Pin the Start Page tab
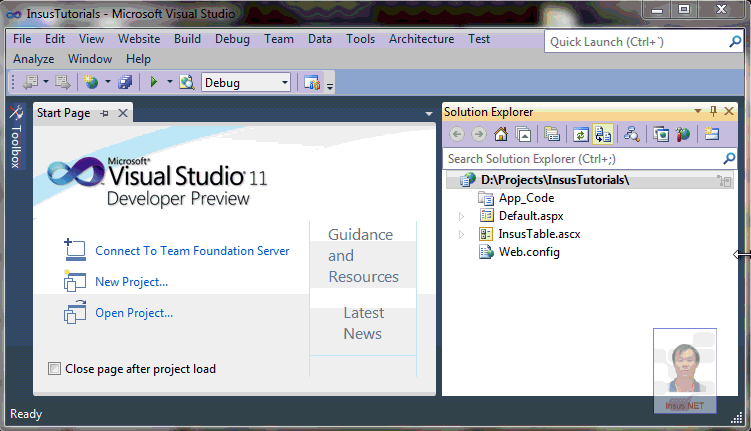Screen dimensions: 751x431 click(x=105, y=113)
